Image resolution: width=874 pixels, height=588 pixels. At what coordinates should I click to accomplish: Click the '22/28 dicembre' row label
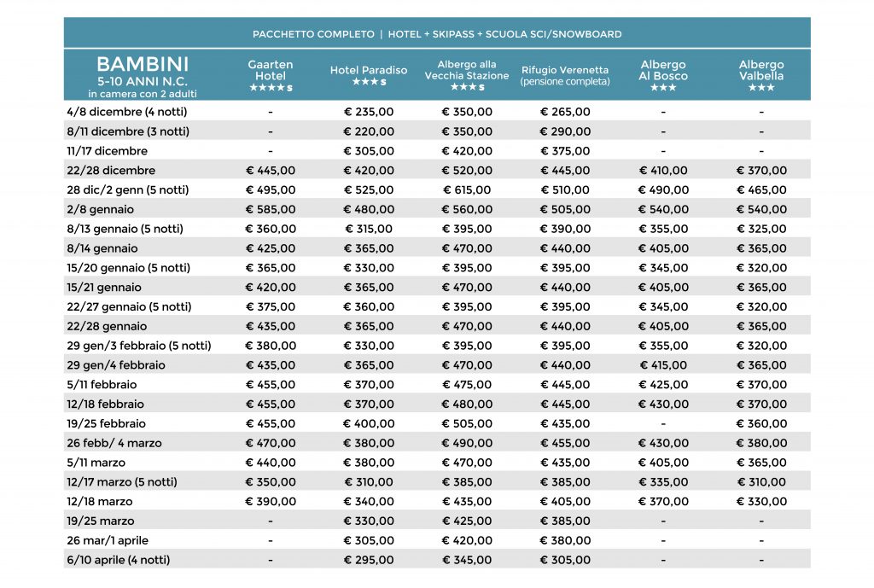[111, 171]
